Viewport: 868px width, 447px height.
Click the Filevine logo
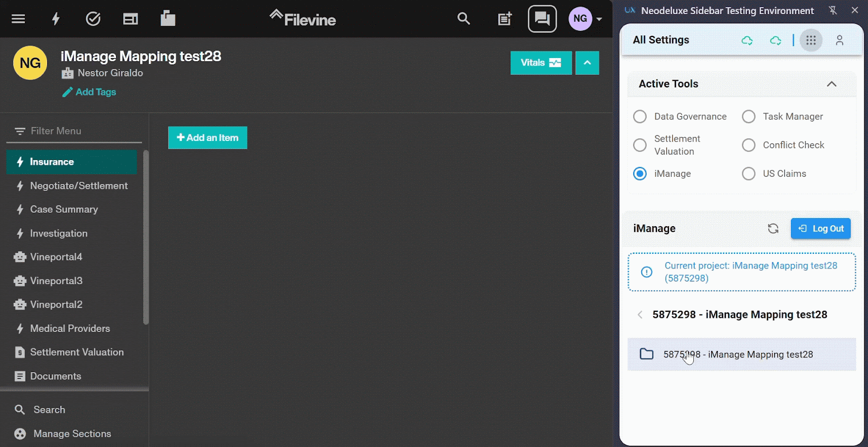303,19
